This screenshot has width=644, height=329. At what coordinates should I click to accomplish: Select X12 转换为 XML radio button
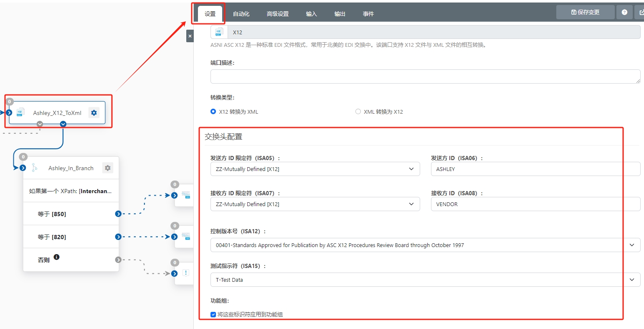tap(213, 112)
